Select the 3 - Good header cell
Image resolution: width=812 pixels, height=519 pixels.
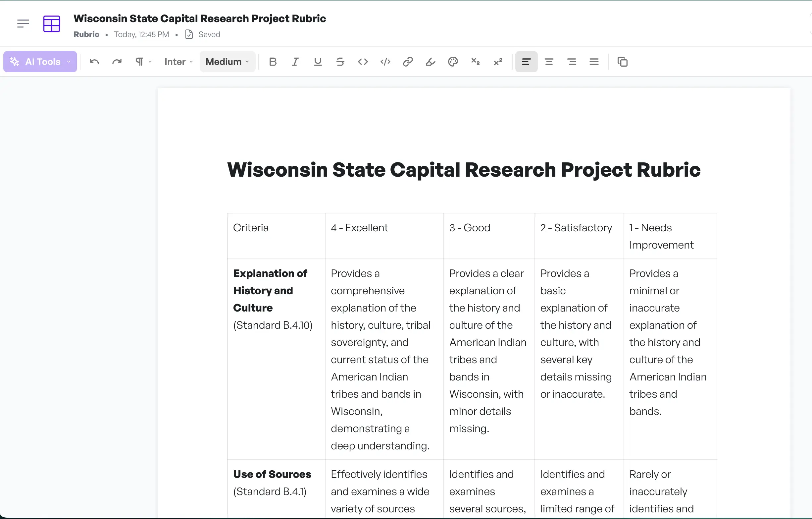[x=489, y=236]
